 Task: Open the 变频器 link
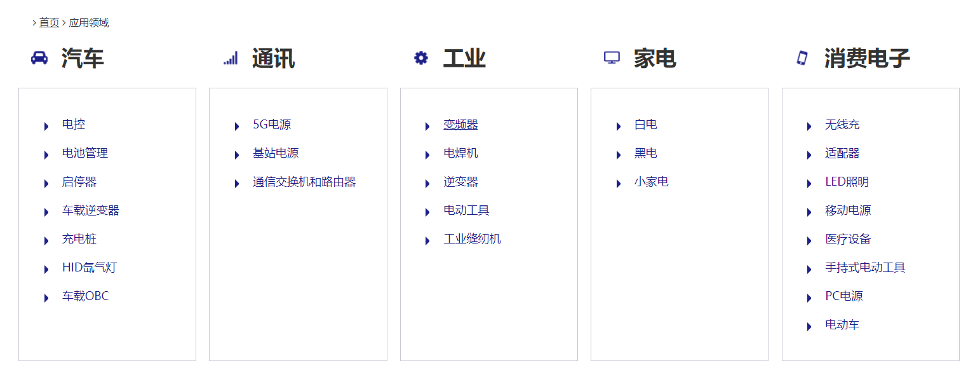tap(460, 125)
